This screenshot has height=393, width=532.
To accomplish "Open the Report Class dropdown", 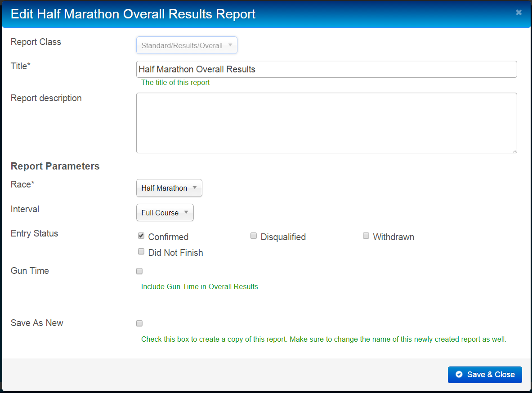I will coord(187,45).
